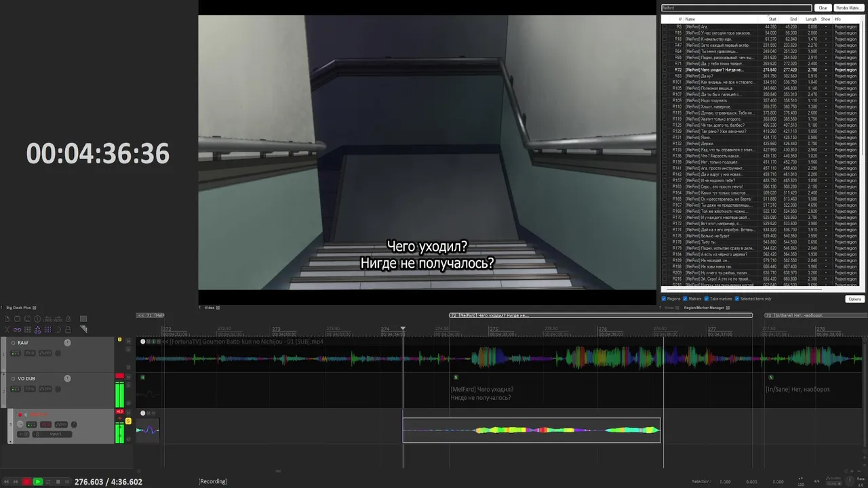
Task: Toggle auto-crossfade toolbar icon
Action: 7,329
